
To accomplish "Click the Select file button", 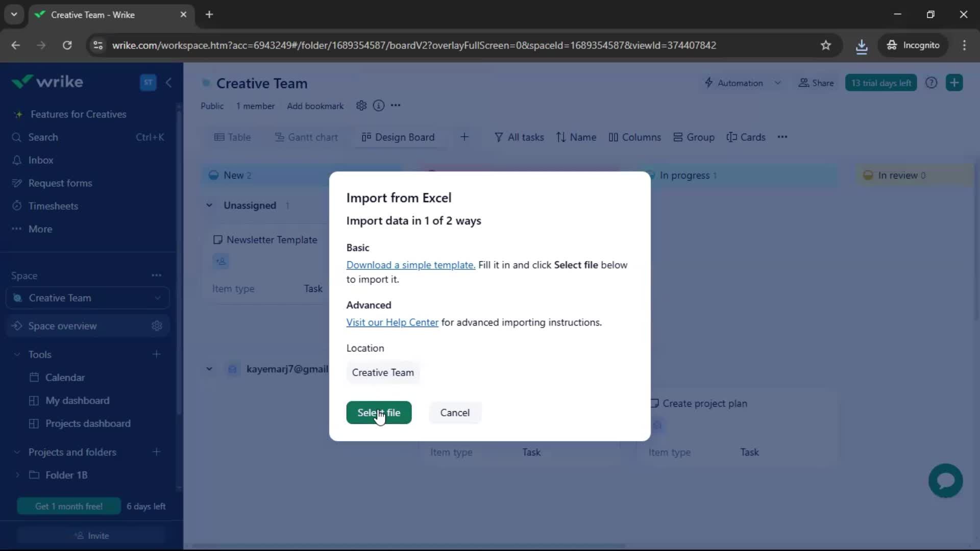I will (x=379, y=412).
